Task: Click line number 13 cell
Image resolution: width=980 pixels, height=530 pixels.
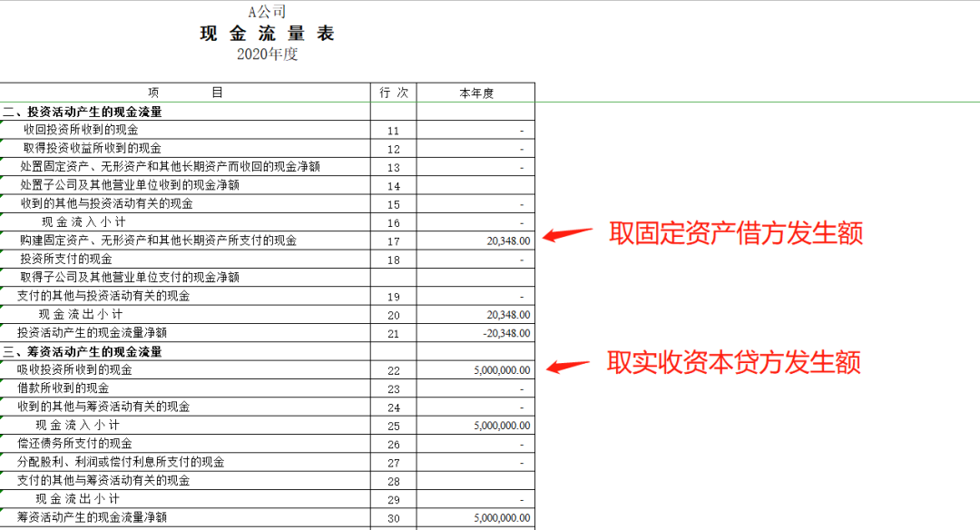Action: tap(393, 168)
